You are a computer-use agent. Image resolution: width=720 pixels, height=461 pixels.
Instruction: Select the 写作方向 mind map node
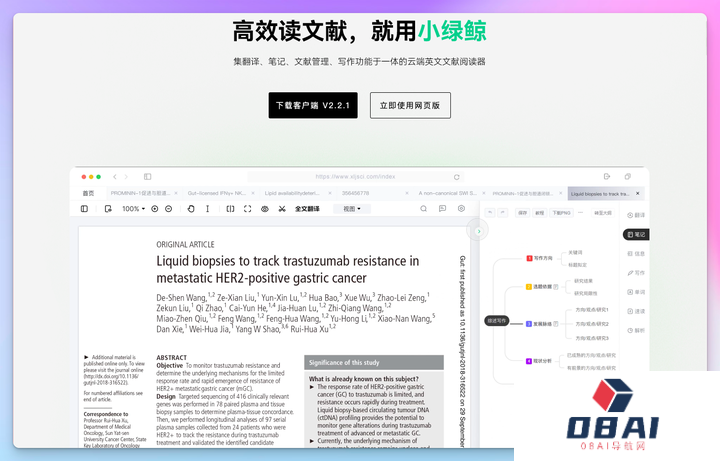point(540,258)
